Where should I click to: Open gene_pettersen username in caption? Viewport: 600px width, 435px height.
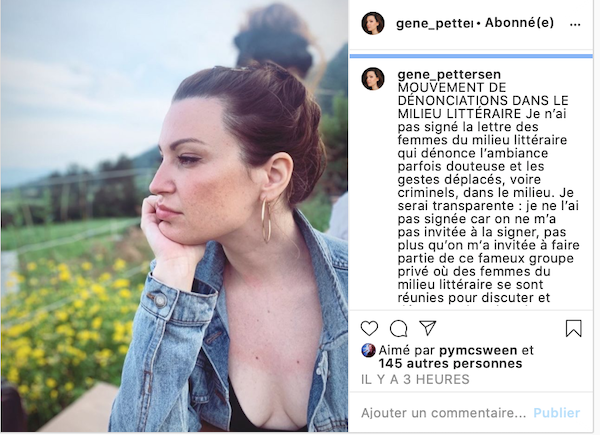tap(449, 74)
